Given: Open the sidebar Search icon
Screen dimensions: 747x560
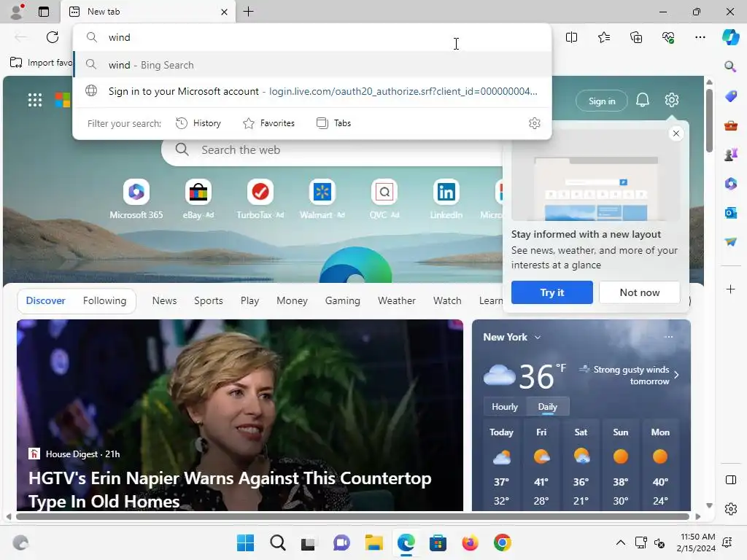Looking at the screenshot, I should (x=730, y=66).
